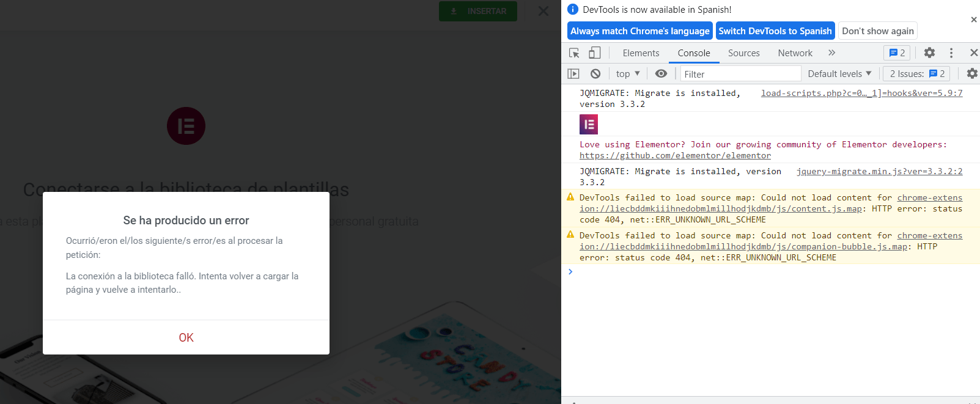
Task: Open the github.com/elementor/elementor link
Action: [x=675, y=155]
